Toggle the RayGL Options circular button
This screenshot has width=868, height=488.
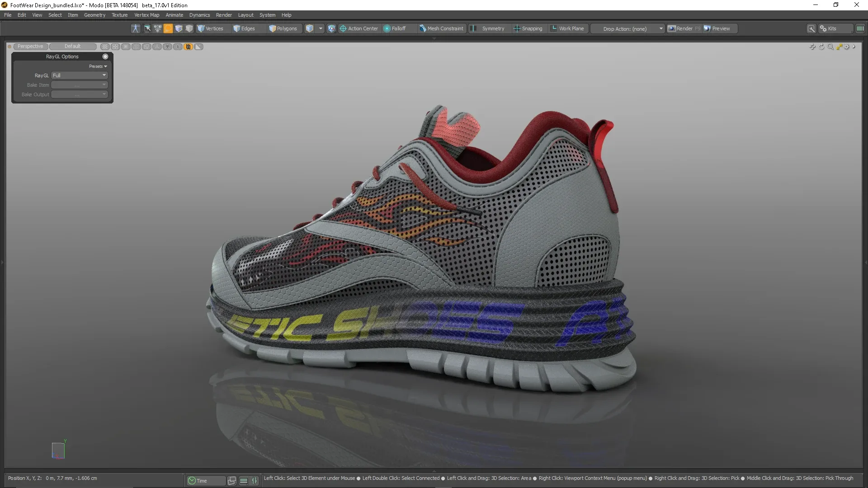pyautogui.click(x=105, y=56)
